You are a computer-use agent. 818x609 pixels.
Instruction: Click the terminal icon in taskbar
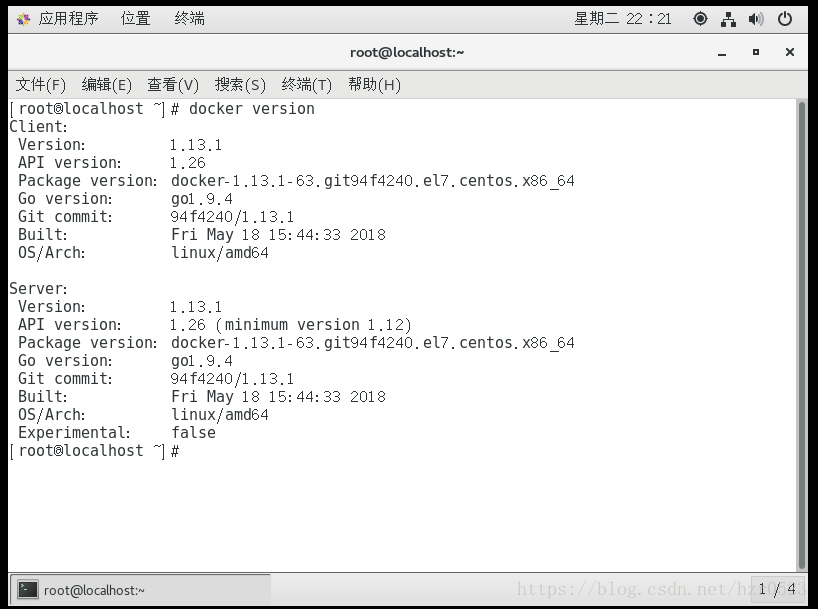[27, 590]
